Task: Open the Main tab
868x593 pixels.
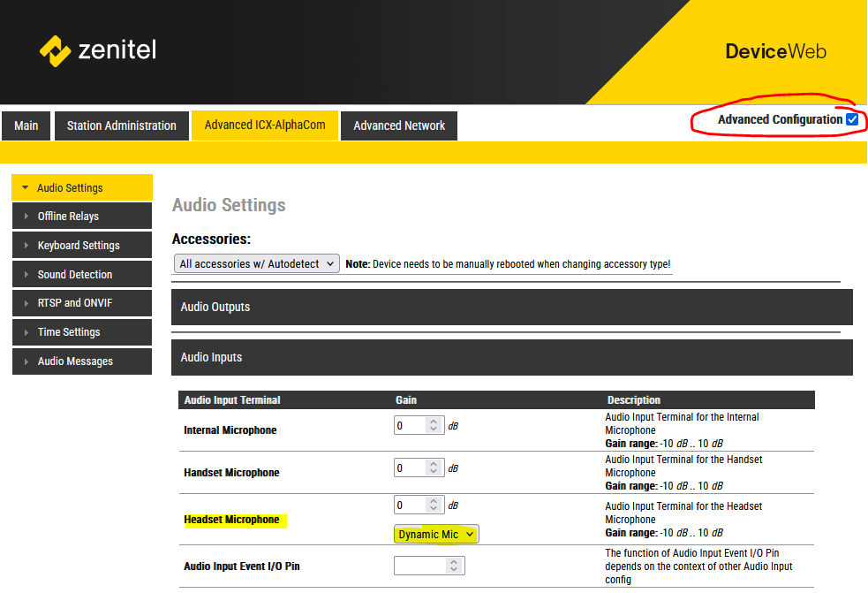Action: point(26,125)
